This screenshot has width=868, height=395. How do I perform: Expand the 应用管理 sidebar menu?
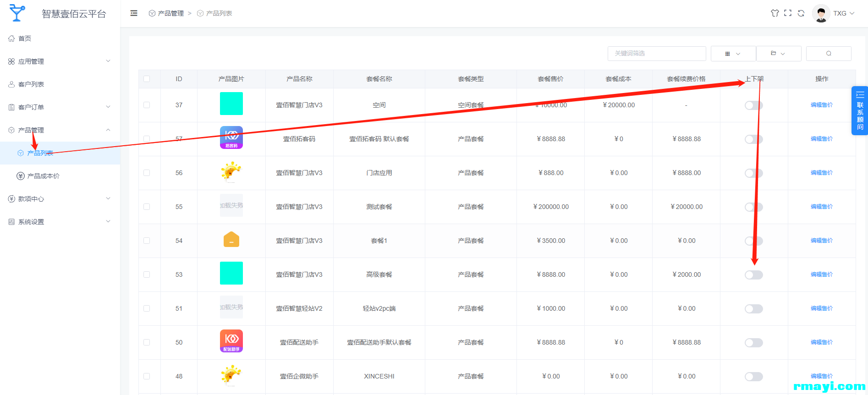60,61
